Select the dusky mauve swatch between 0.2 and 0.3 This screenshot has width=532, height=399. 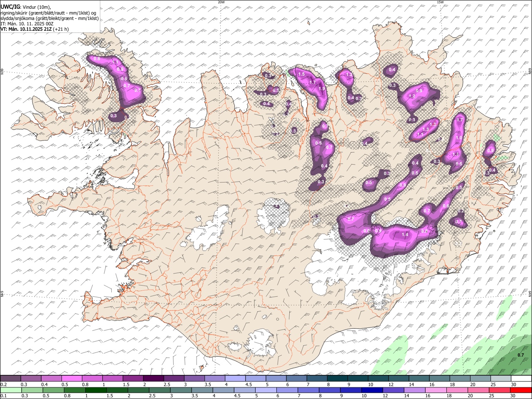click(x=11, y=379)
